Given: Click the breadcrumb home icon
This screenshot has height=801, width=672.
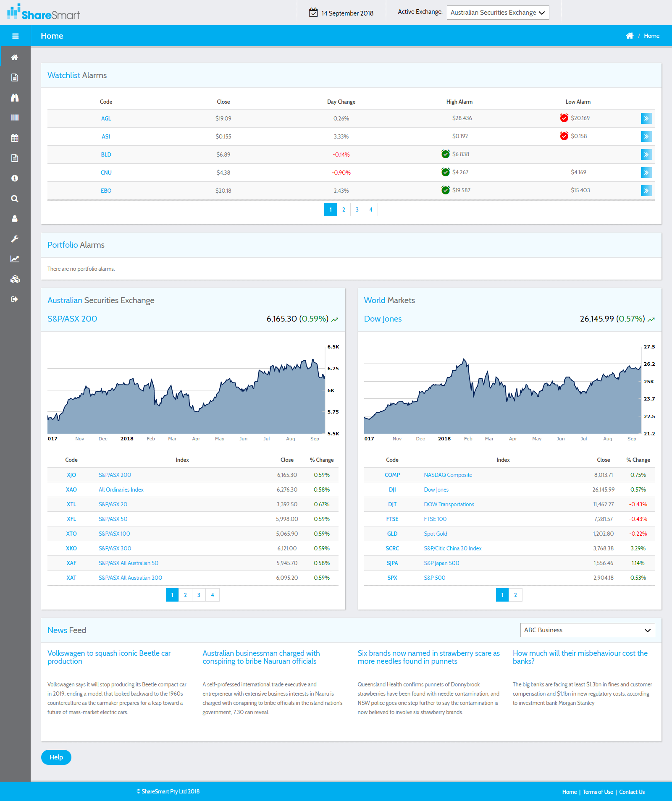Looking at the screenshot, I should pyautogui.click(x=630, y=36).
